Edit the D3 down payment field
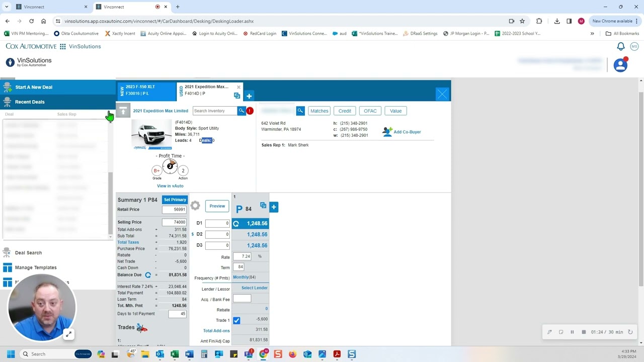The width and height of the screenshot is (644, 362). point(217,245)
